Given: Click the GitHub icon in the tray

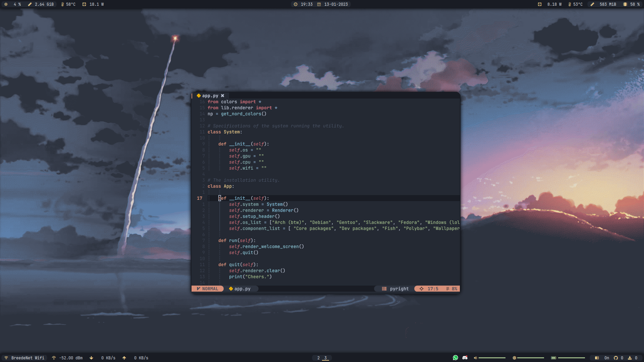Looking at the screenshot, I should point(616,358).
